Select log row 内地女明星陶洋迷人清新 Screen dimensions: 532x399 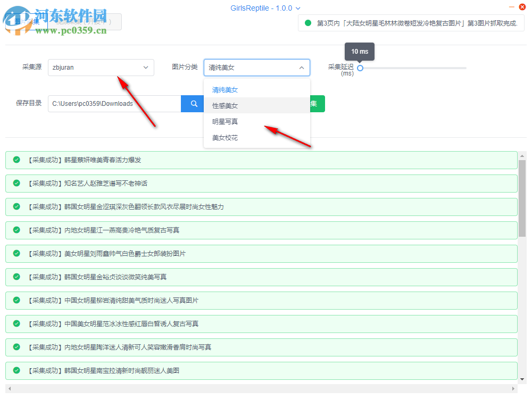pos(261,347)
